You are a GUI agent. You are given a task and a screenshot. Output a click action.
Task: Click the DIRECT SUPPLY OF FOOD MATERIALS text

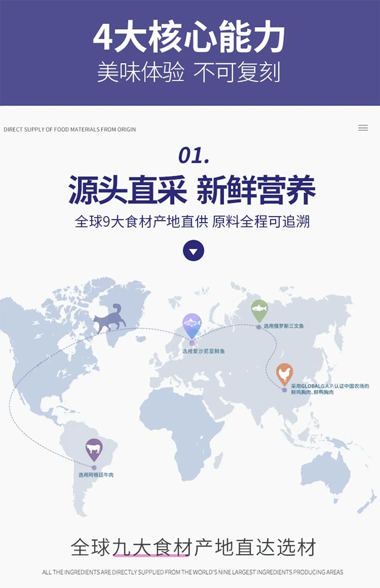point(70,129)
